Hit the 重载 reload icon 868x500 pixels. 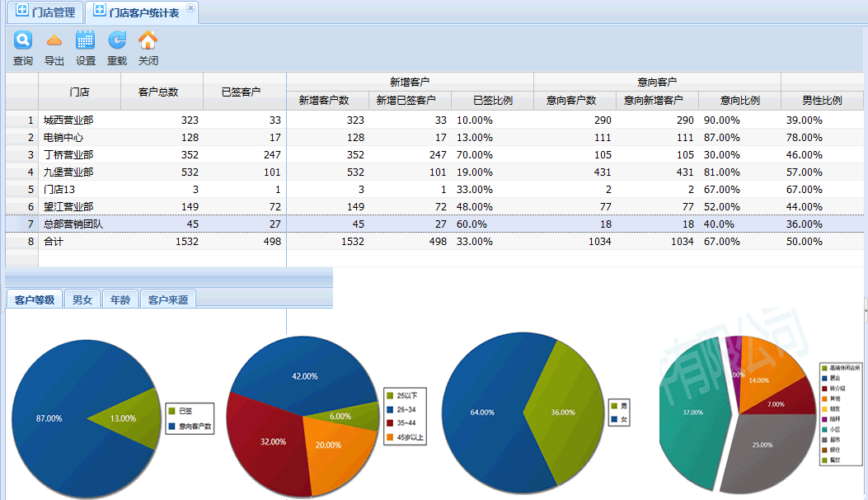[117, 40]
